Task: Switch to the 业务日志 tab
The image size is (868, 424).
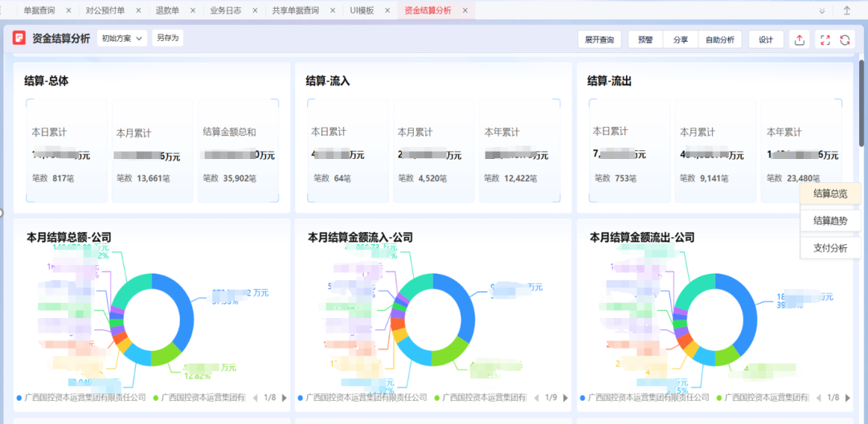Action: pos(225,10)
